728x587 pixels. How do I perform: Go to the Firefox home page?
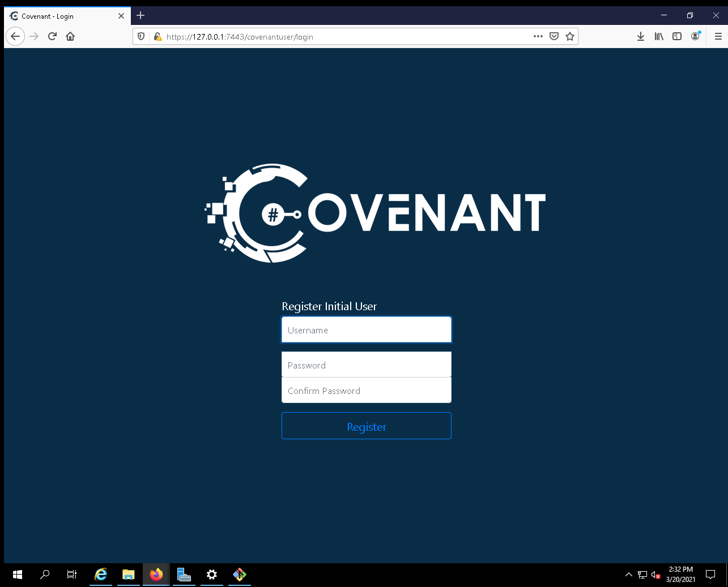click(70, 36)
